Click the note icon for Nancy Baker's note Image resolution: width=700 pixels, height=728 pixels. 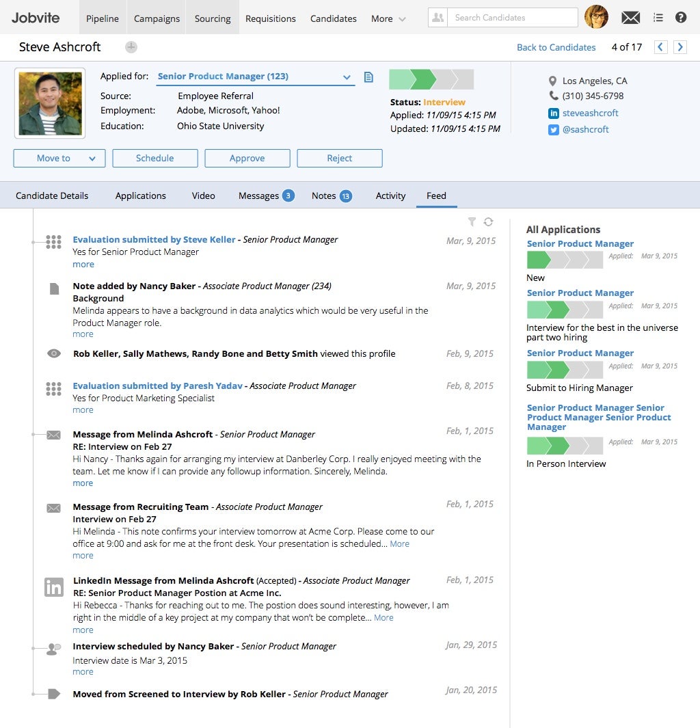pyautogui.click(x=54, y=288)
